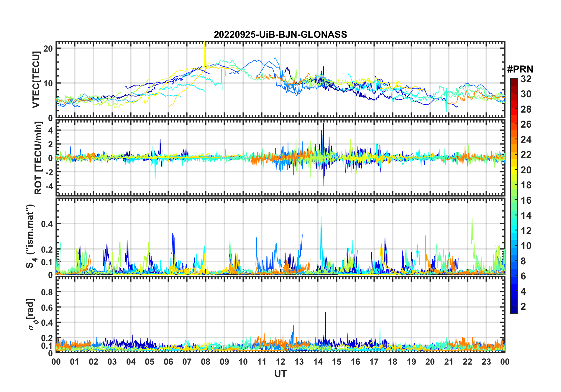Screen dimensions: 561x392
Task: Click the 20 tick label on the VTEC axis
Action: point(48,49)
